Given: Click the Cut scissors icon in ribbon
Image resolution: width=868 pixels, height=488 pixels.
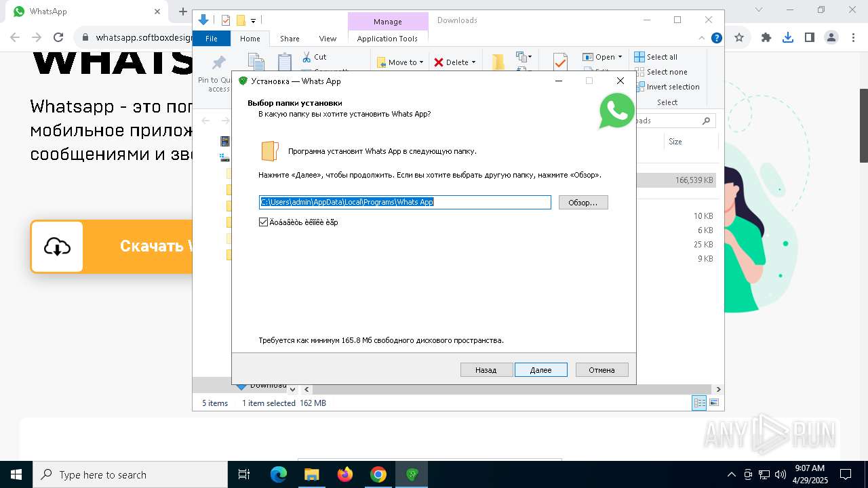Looking at the screenshot, I should click(x=307, y=57).
